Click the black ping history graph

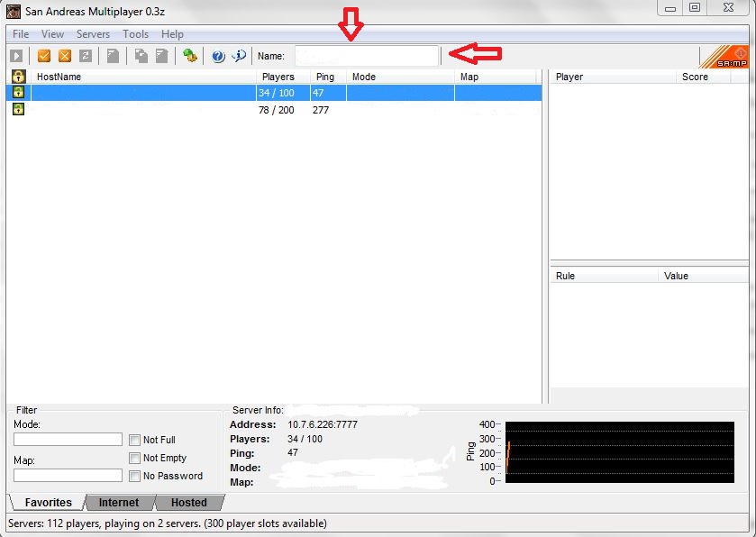620,452
